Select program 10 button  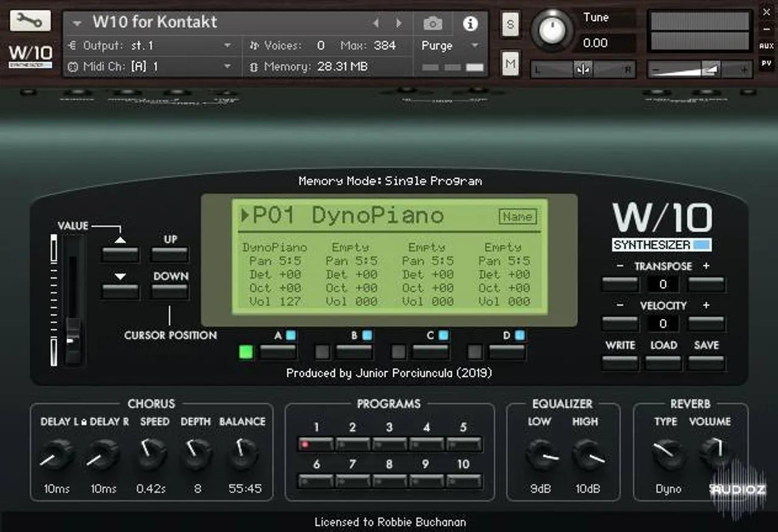pyautogui.click(x=464, y=481)
